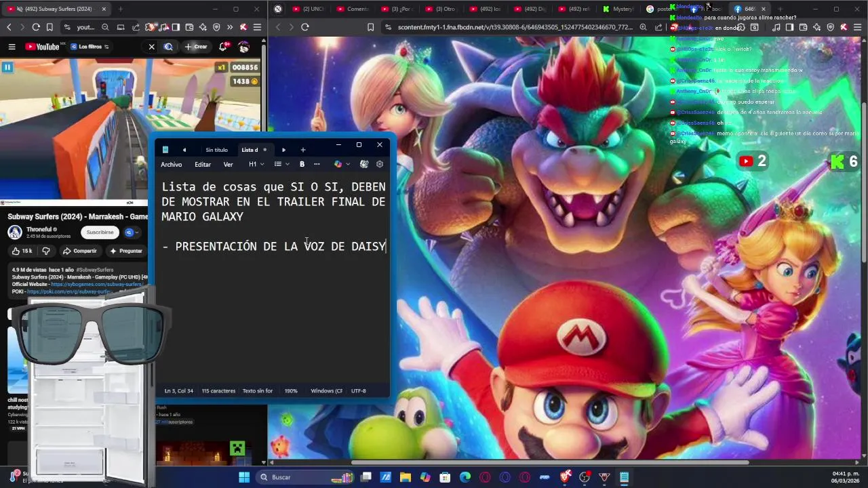Image resolution: width=868 pixels, height=488 pixels.
Task: Switch to the 'Sin título' Notepad tab
Action: tap(216, 150)
